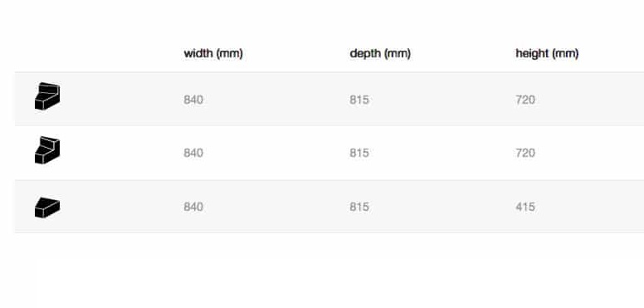Select the depth (mm) column header
Screen dimensions: 644x308
click(x=380, y=53)
